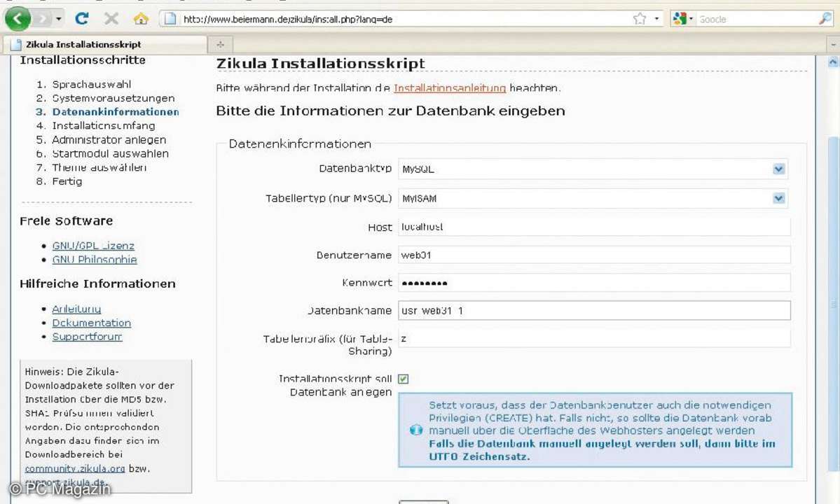Open the Installationsanleitung link

tap(450, 87)
